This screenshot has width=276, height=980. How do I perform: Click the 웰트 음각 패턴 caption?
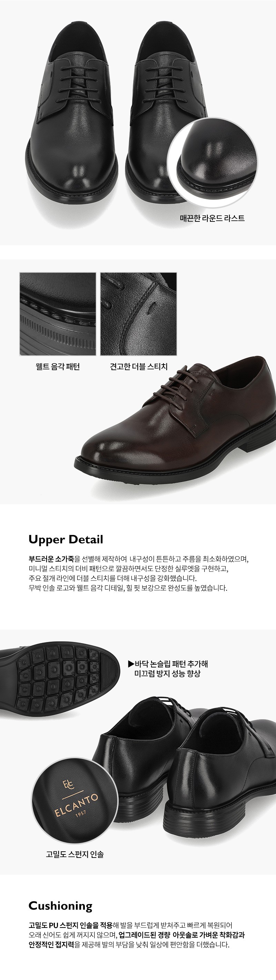[x=58, y=367]
